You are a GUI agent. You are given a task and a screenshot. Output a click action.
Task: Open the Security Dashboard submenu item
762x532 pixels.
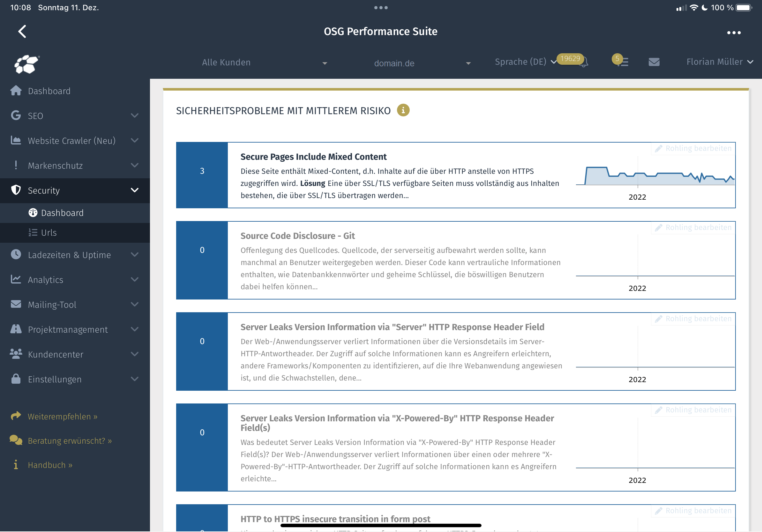75,213
